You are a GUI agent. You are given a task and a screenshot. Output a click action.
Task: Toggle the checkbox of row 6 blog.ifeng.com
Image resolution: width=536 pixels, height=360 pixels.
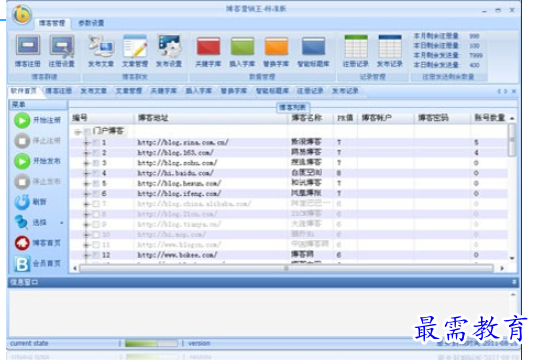pos(96,194)
